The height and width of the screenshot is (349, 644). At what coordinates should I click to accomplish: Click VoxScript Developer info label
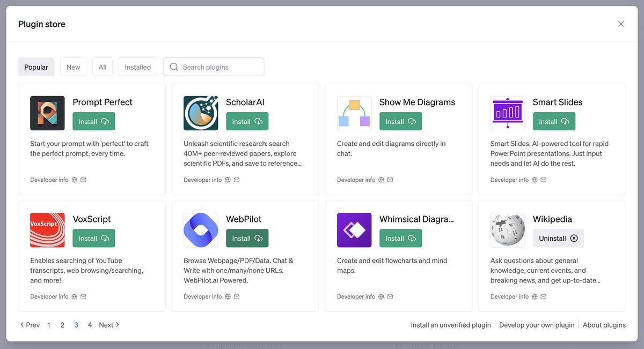point(49,297)
